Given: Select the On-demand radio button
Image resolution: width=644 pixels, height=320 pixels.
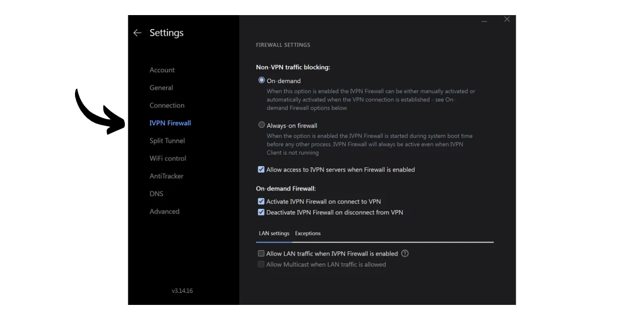Looking at the screenshot, I should 262,80.
